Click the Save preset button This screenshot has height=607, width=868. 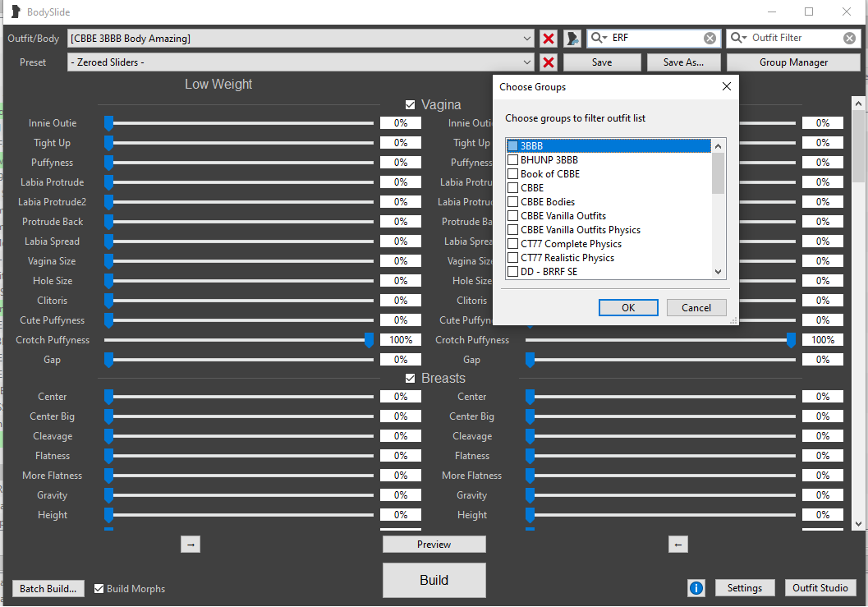tap(602, 62)
